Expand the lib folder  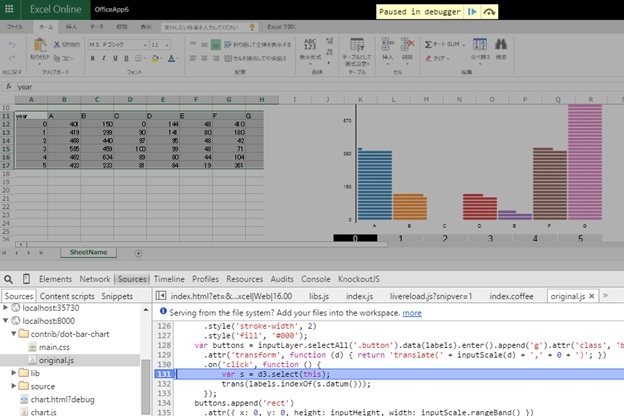(14, 373)
